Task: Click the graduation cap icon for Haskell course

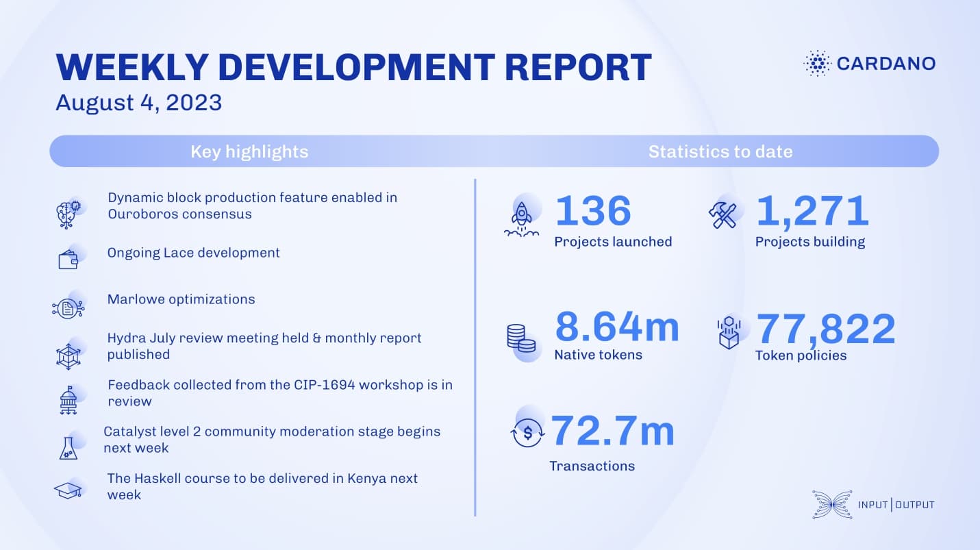Action: [x=68, y=490]
